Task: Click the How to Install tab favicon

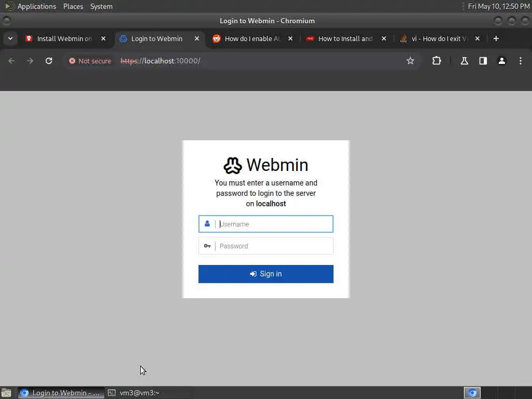Action: [310, 38]
